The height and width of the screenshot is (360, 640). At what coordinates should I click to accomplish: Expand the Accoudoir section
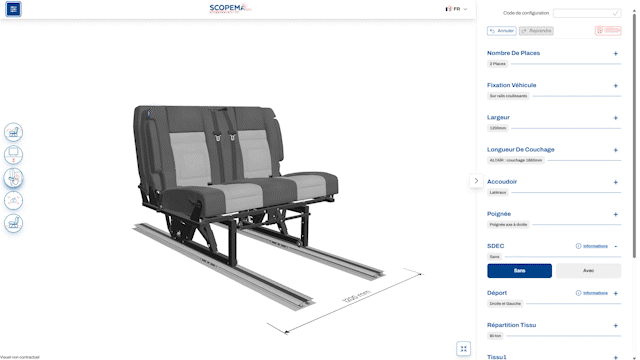point(616,182)
